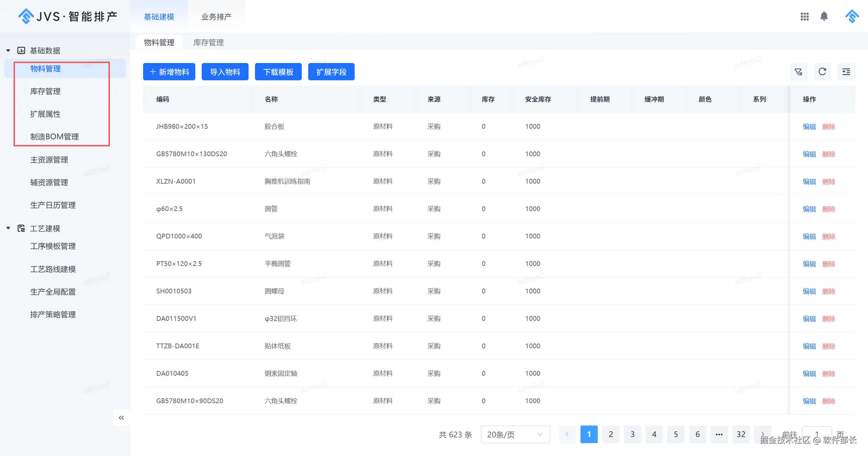
Task: Go to page 3 in pagination
Action: tap(632, 434)
